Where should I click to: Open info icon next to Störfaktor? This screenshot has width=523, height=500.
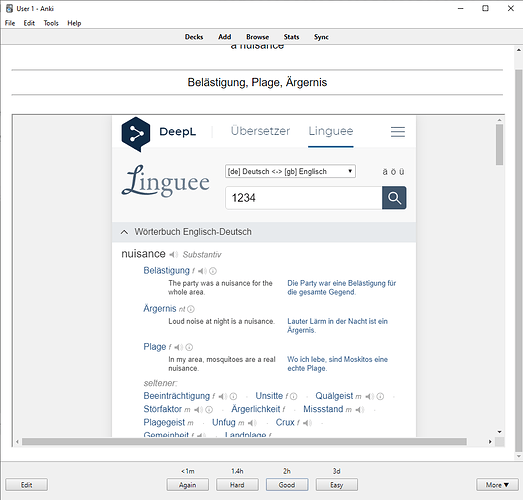tap(209, 409)
